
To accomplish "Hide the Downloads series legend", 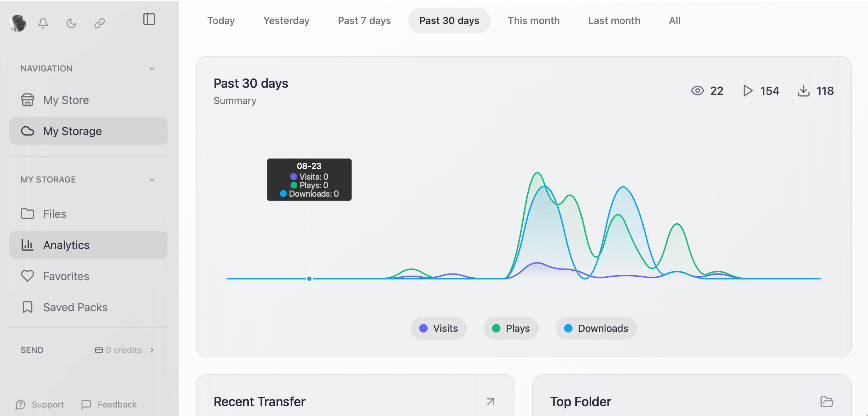I will point(596,328).
